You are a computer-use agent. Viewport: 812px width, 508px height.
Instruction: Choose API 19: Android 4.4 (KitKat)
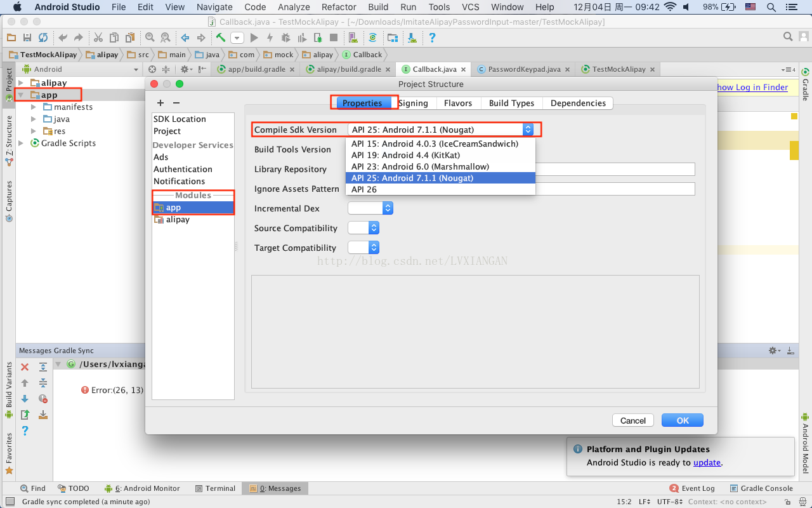(x=440, y=155)
